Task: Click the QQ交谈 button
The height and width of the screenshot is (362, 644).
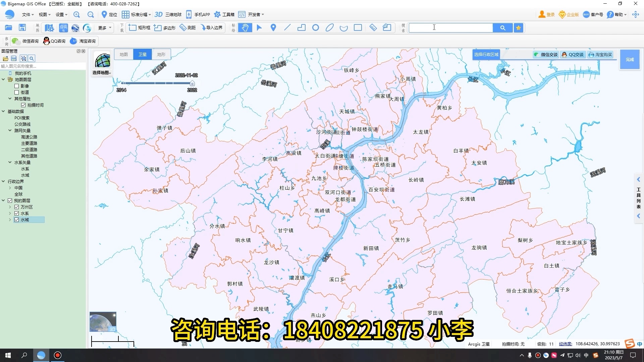Action: pyautogui.click(x=573, y=55)
